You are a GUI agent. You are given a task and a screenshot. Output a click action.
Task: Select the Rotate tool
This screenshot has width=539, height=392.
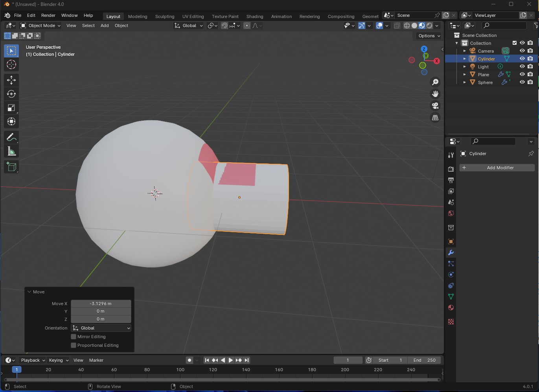[11, 94]
